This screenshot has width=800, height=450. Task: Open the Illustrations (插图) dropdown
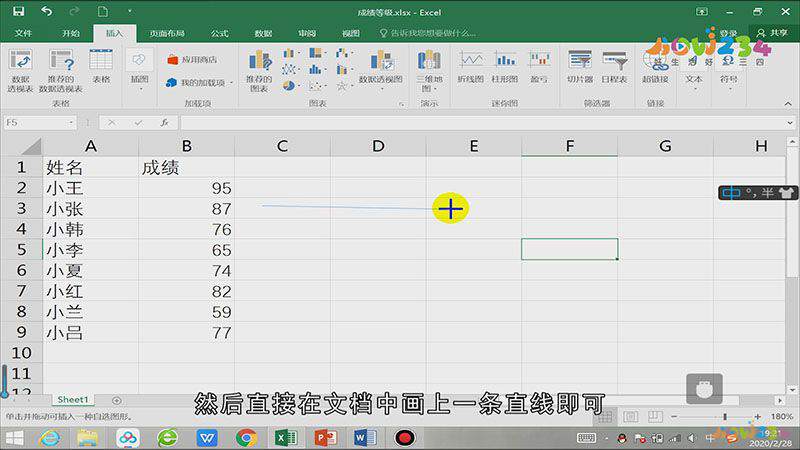coord(139,70)
